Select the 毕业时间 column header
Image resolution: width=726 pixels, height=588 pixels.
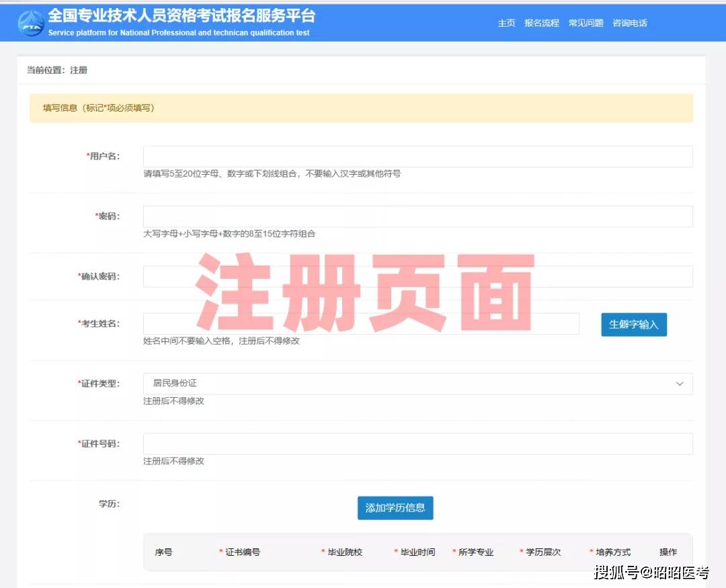[417, 552]
